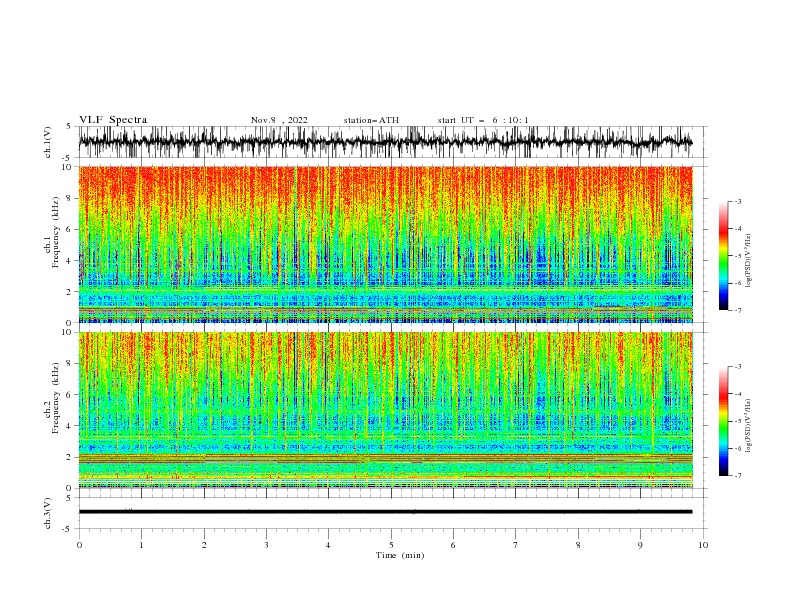Click the time axis tick label '3'

click(266, 545)
